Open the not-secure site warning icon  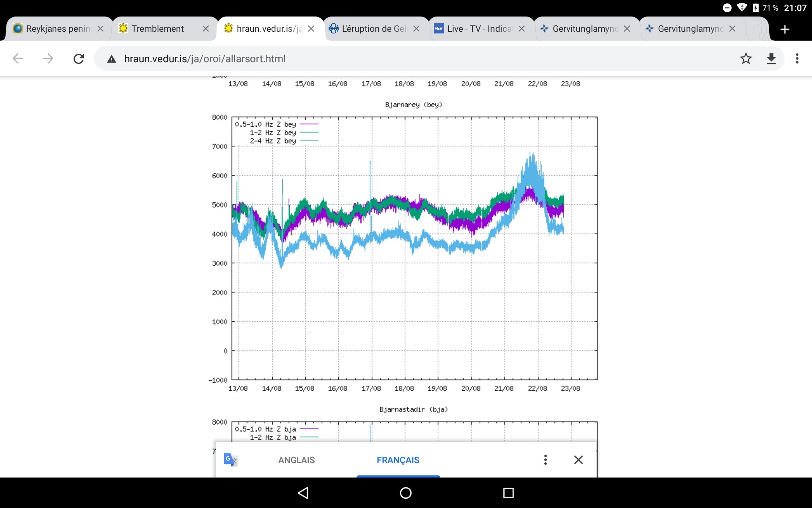[x=112, y=59]
